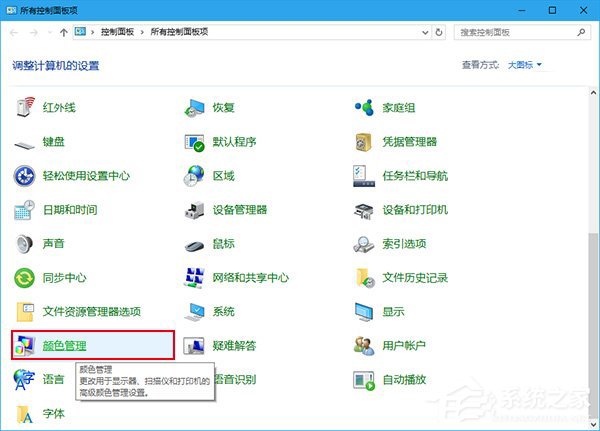Open the 疑难解答 troubleshooting icon
The image size is (600, 431).
194,345
